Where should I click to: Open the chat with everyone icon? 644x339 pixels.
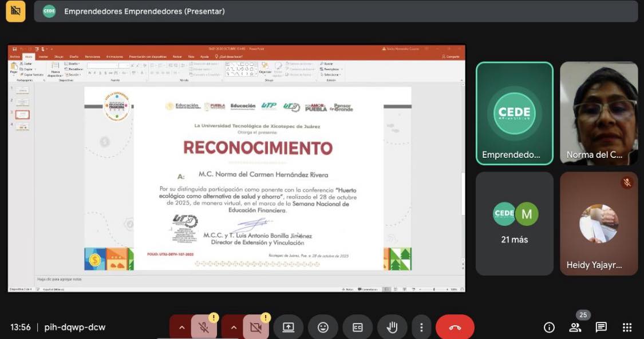601,327
